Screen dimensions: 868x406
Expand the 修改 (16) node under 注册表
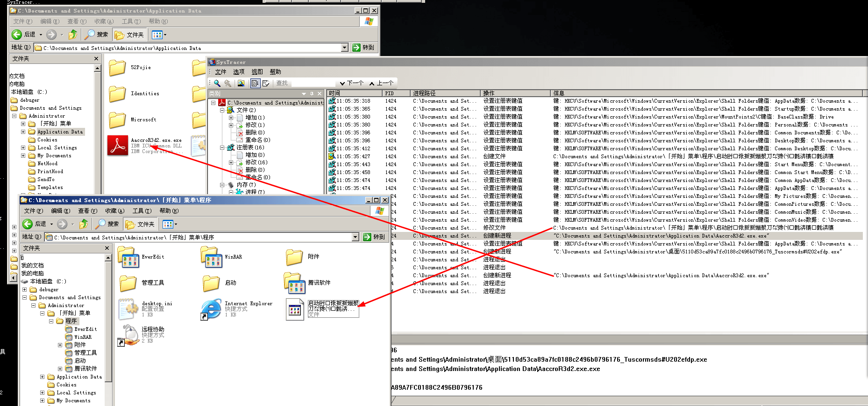click(x=231, y=162)
